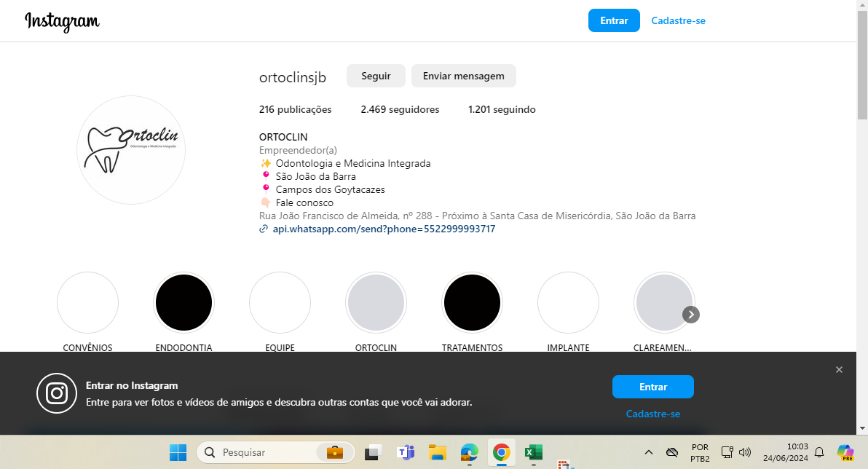This screenshot has height=469, width=868.
Task: Click the cloud sync tray icon
Action: pyautogui.click(x=672, y=452)
